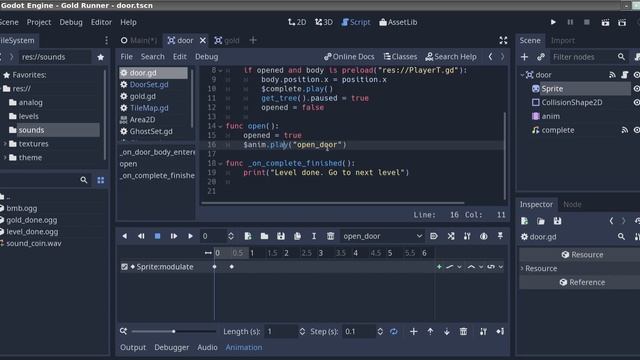Toggle visibility of door root node
This screenshot has height=360, width=640.
(636, 75)
